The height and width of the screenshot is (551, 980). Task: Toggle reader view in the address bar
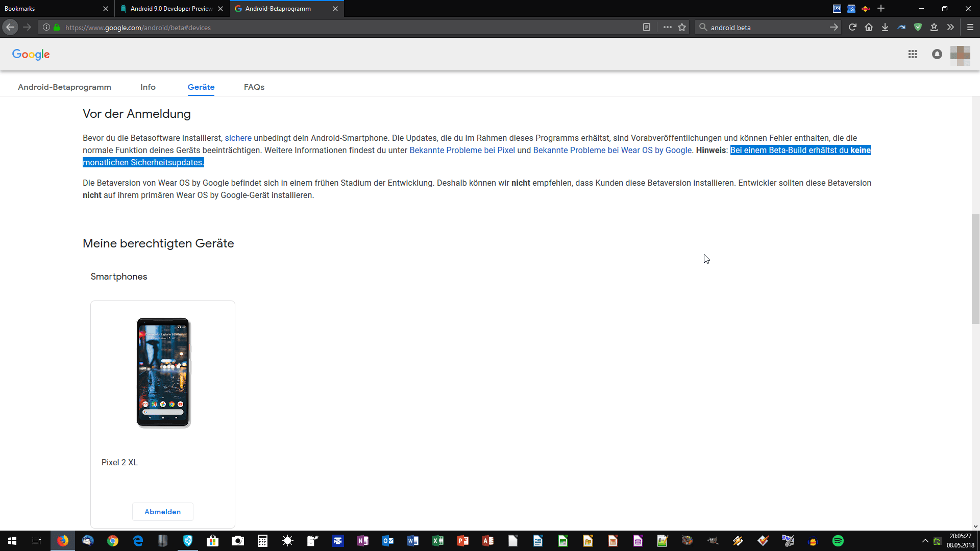click(x=646, y=28)
